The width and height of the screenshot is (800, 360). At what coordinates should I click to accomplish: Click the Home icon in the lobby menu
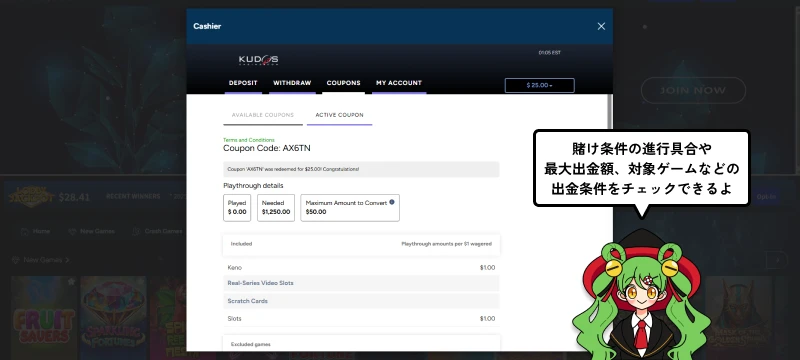(x=24, y=232)
